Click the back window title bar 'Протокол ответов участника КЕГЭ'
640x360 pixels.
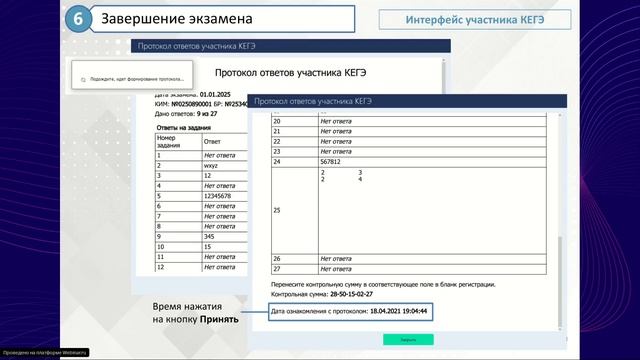point(291,46)
